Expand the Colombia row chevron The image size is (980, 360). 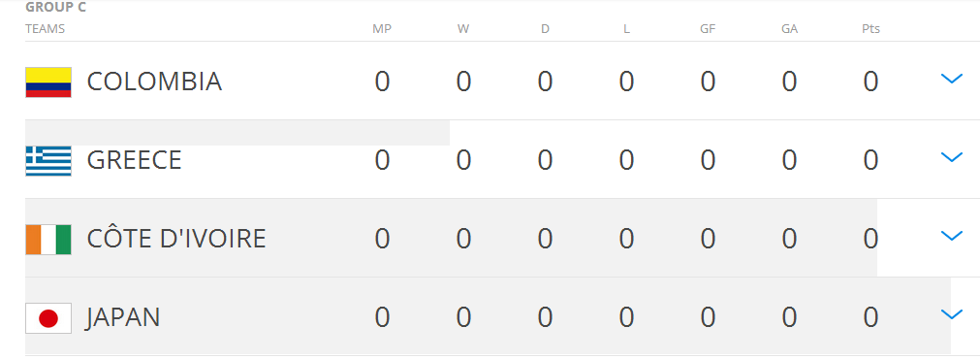[x=951, y=79]
